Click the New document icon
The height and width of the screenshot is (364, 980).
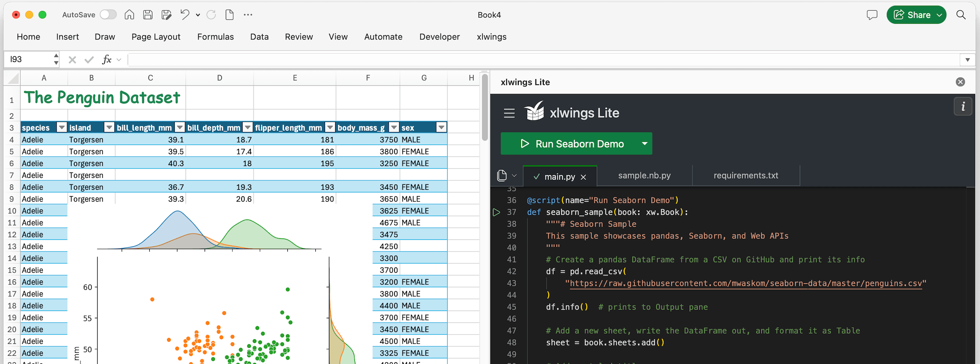(x=229, y=14)
